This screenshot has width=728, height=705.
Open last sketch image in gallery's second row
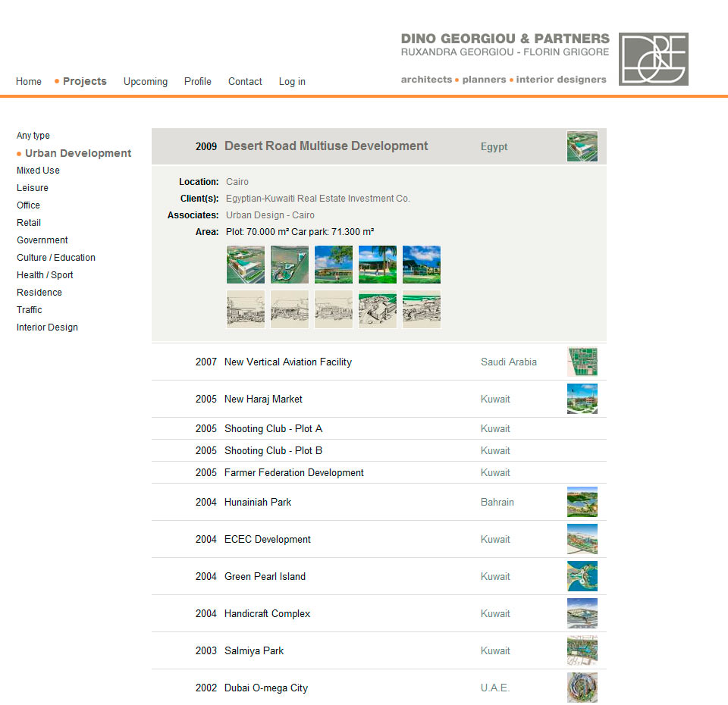pyautogui.click(x=422, y=309)
